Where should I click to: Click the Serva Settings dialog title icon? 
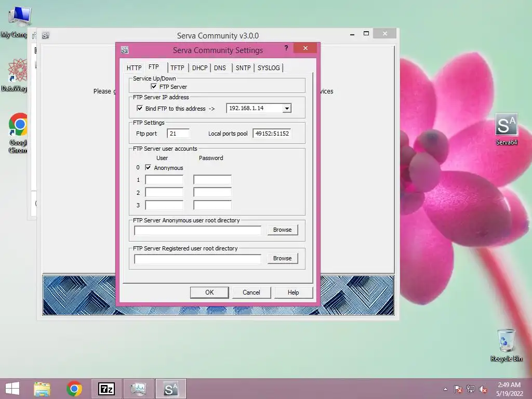coord(125,50)
